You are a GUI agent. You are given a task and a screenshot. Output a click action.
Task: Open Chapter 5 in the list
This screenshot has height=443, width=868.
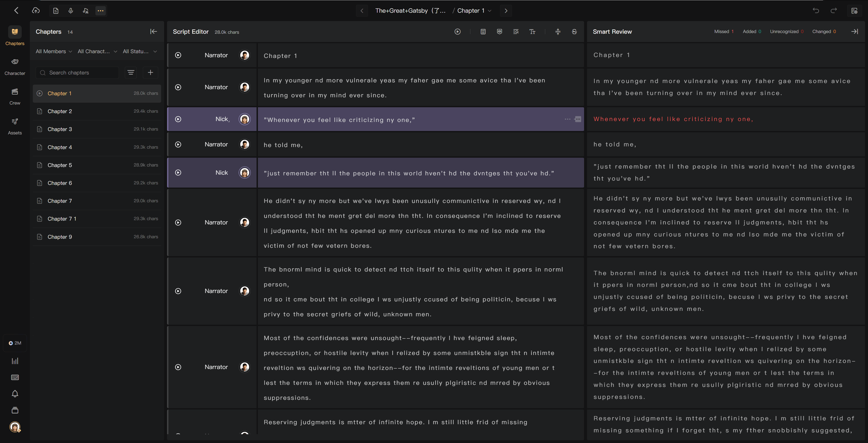tap(97, 165)
